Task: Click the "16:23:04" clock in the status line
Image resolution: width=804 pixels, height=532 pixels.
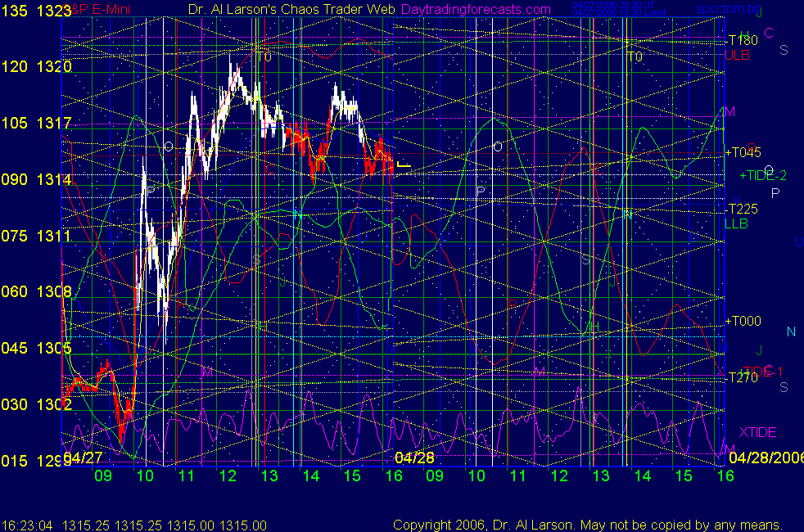Action: tap(27, 525)
